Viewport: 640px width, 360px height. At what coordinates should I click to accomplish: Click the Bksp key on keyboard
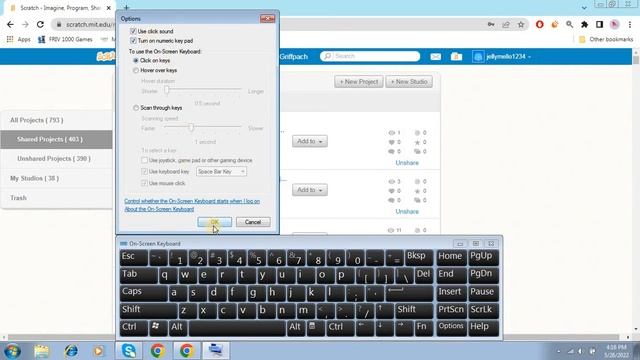(418, 258)
